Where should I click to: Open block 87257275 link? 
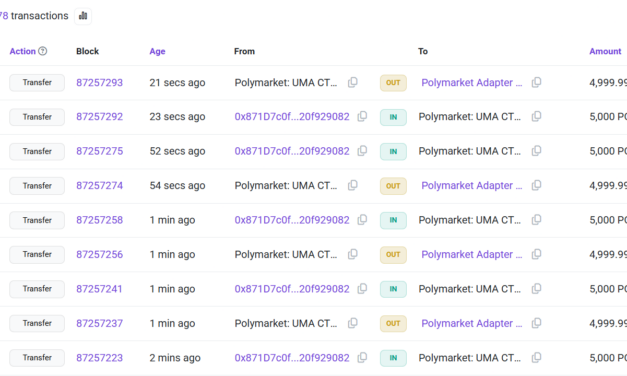99,151
